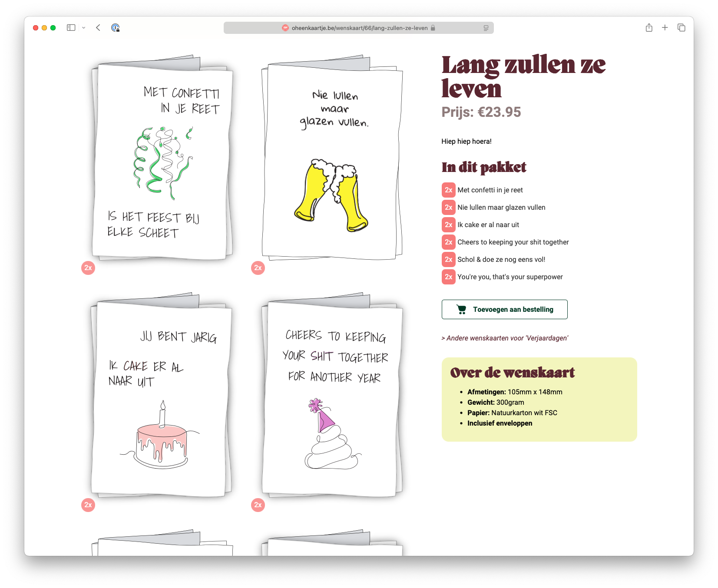Click the lock icon in address bar
Image resolution: width=718 pixels, height=588 pixels.
[433, 28]
